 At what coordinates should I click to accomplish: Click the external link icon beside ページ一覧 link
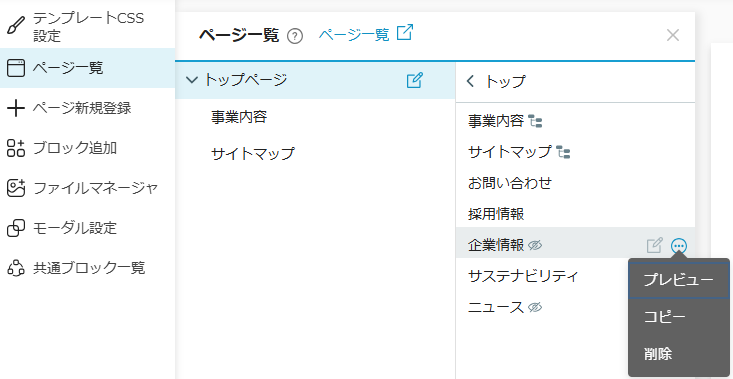(x=405, y=33)
